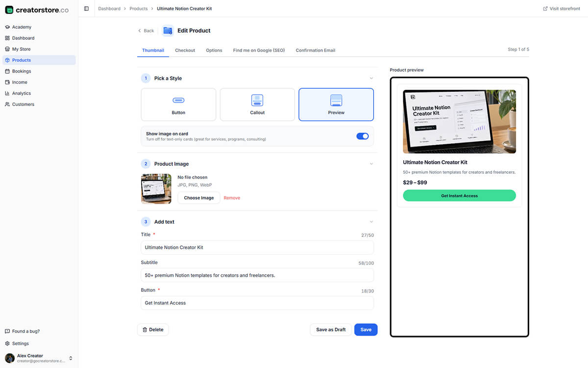Click the Product preview label

pyautogui.click(x=407, y=70)
